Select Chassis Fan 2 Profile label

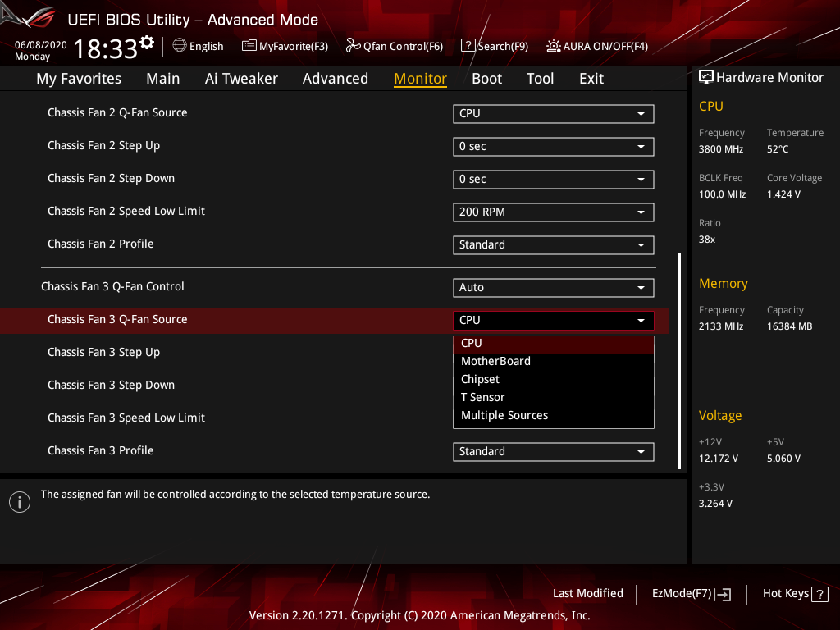pyautogui.click(x=100, y=244)
